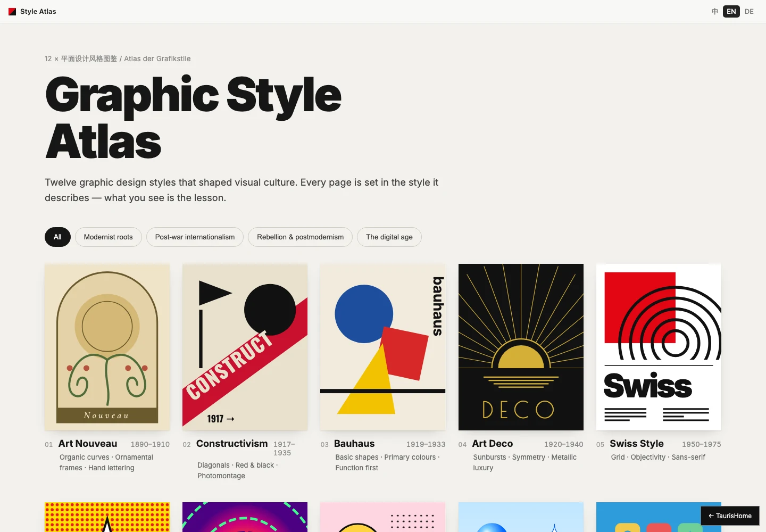
Task: Filter by The digital age
Action: [x=389, y=237]
